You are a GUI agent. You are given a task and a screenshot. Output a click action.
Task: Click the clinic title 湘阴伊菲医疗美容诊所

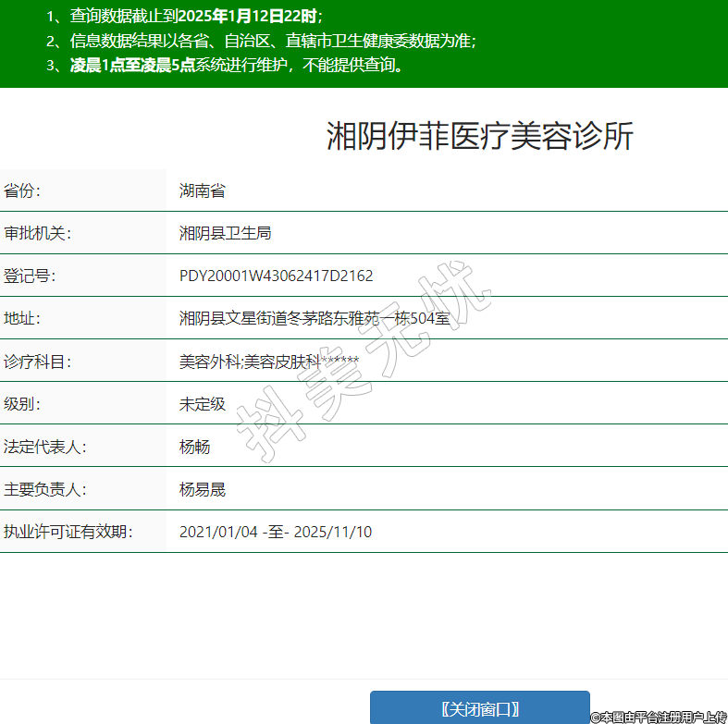tap(479, 137)
